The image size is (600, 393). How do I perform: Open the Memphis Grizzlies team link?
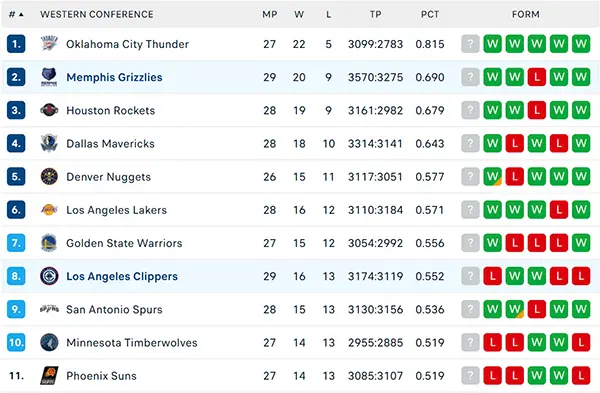[x=114, y=77]
